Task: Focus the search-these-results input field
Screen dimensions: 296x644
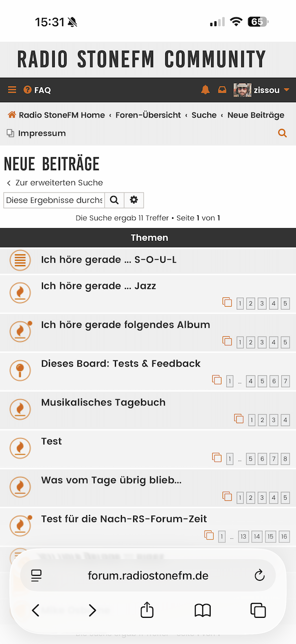Action: click(x=54, y=200)
